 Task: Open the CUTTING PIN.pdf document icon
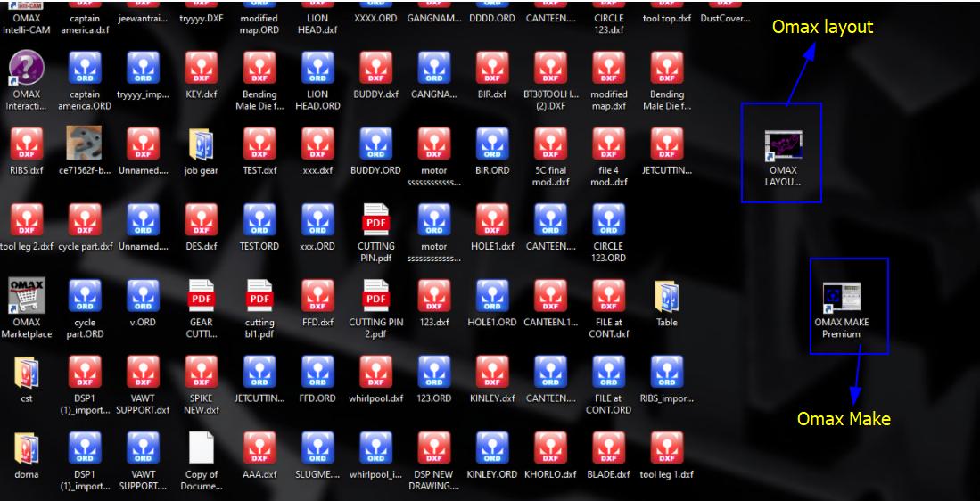click(x=375, y=220)
